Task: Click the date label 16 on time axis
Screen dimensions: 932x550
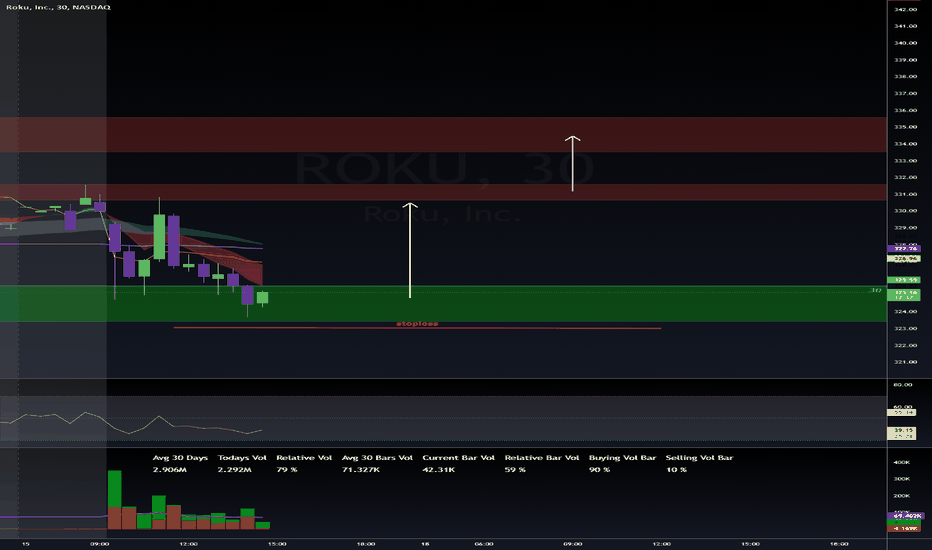Action: tap(425, 543)
